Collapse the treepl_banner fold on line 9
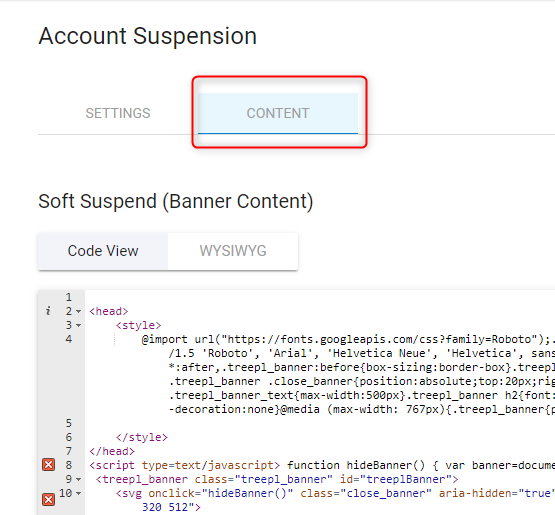555x515 pixels. click(79, 479)
